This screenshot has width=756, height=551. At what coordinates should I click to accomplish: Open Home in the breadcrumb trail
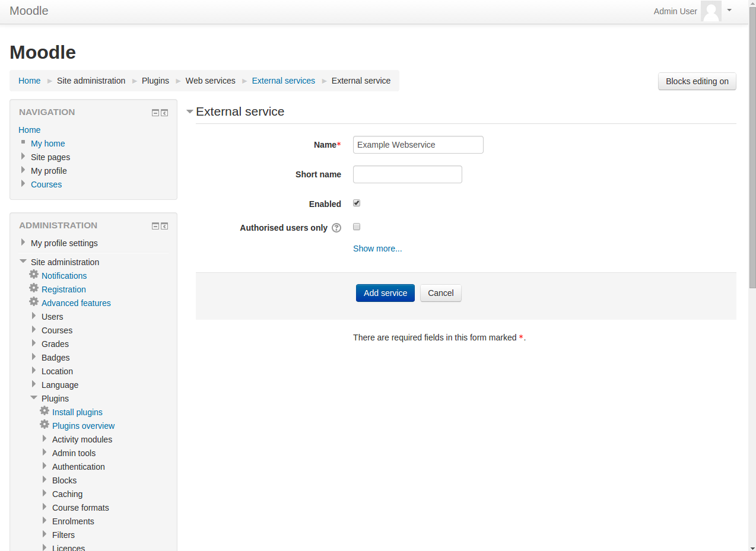click(30, 81)
